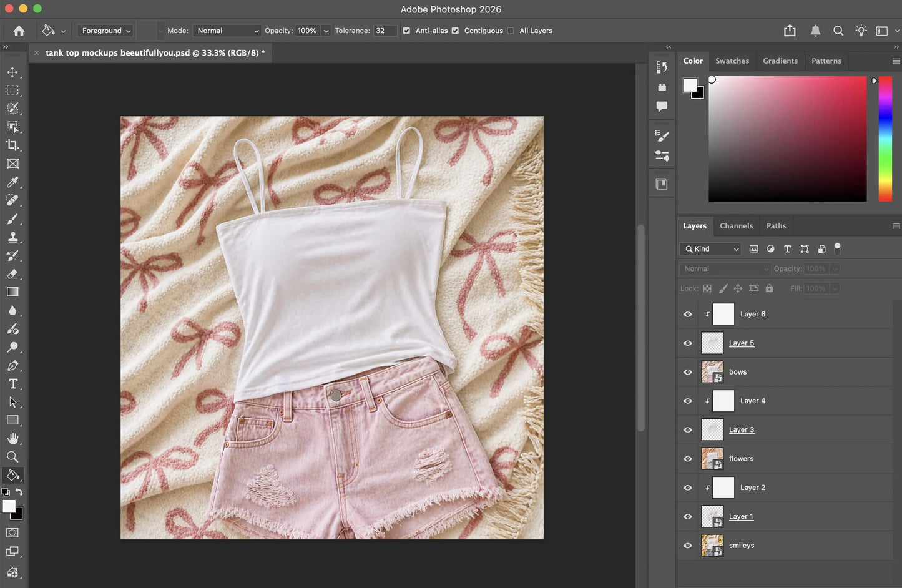This screenshot has height=588, width=902.
Task: Select the Dodge tool
Action: coord(12,347)
